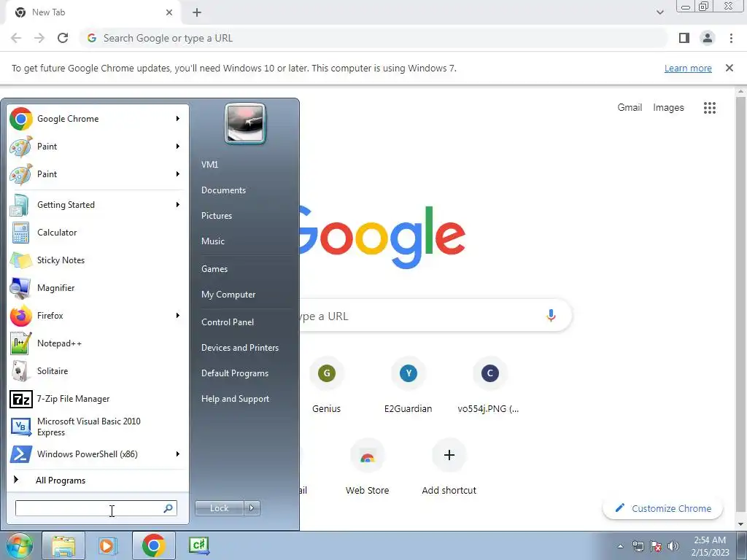Click the Start menu search box
Image resolution: width=747 pixels, height=560 pixels.
pos(96,508)
